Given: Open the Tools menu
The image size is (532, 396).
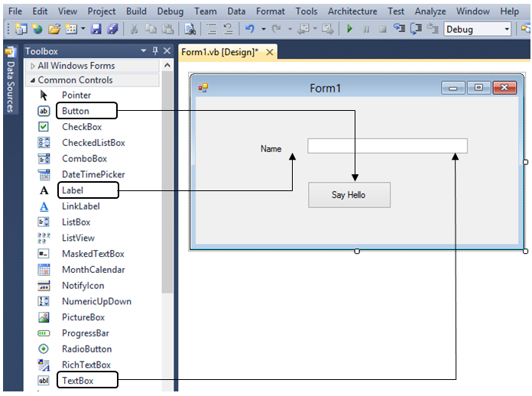Looking at the screenshot, I should [x=307, y=11].
